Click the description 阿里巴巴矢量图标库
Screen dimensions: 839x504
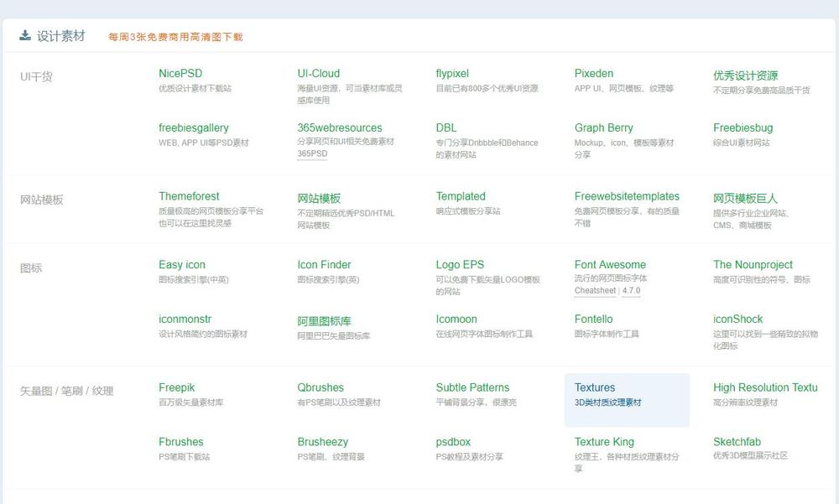pos(334,336)
